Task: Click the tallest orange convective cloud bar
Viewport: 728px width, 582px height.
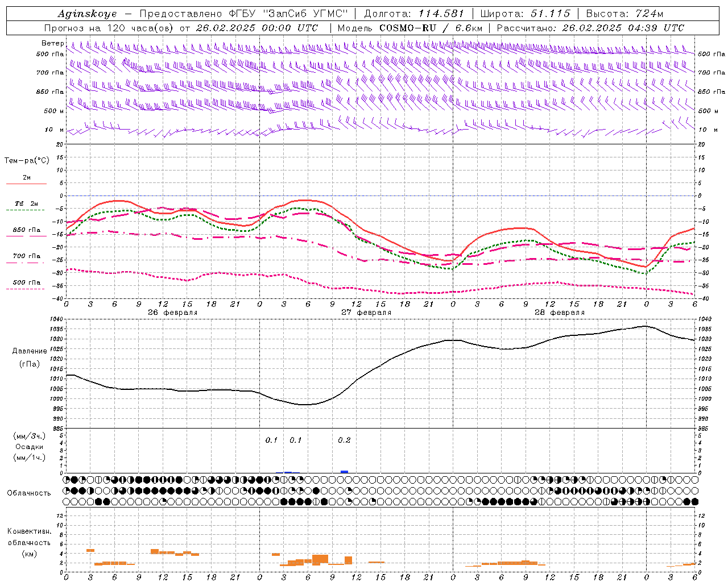Action: click(x=320, y=560)
